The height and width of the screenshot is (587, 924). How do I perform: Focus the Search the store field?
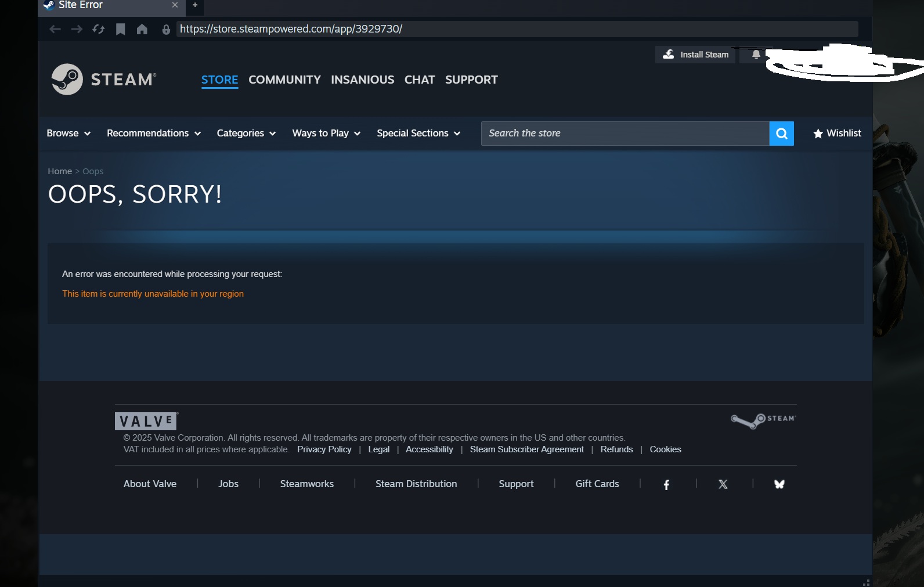625,134
